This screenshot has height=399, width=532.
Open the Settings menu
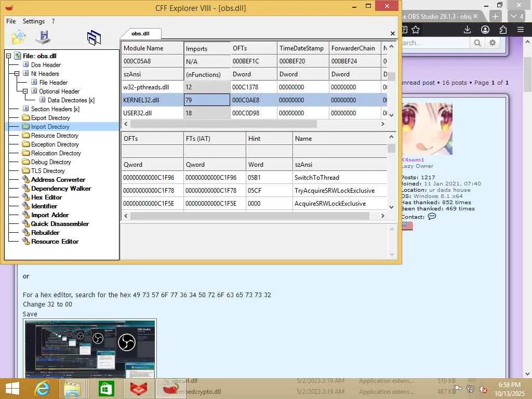(34, 21)
